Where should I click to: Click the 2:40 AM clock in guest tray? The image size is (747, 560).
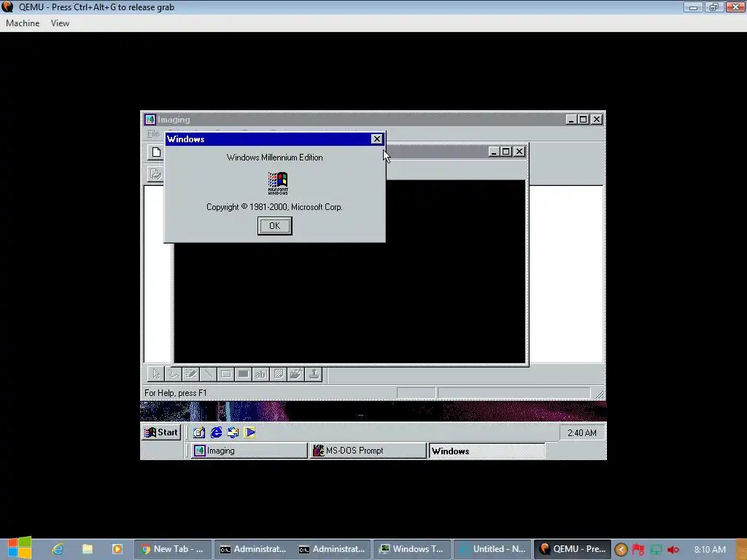581,433
